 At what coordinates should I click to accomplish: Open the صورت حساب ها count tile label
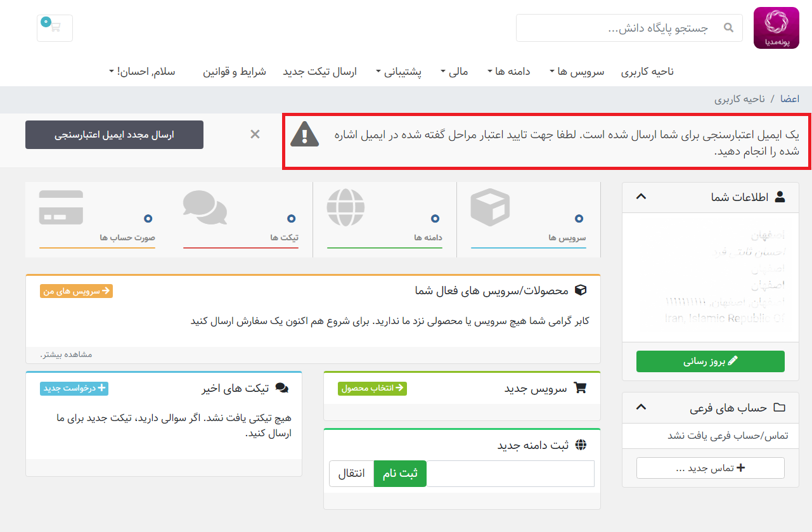(127, 238)
